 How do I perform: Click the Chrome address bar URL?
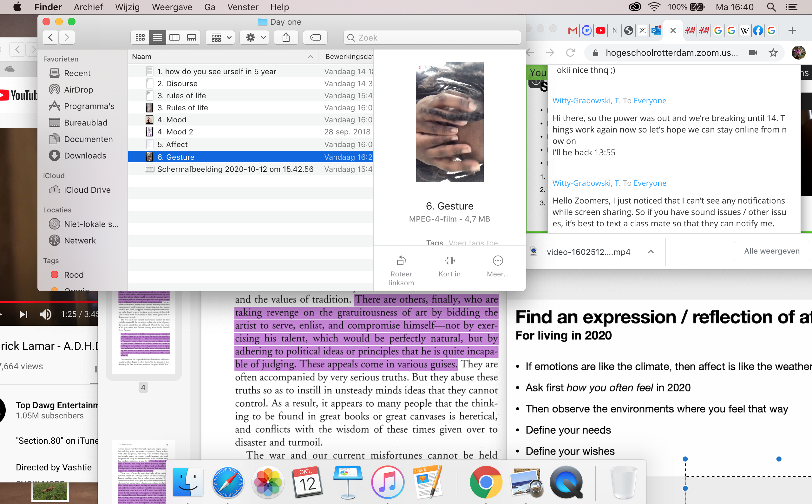pos(671,53)
